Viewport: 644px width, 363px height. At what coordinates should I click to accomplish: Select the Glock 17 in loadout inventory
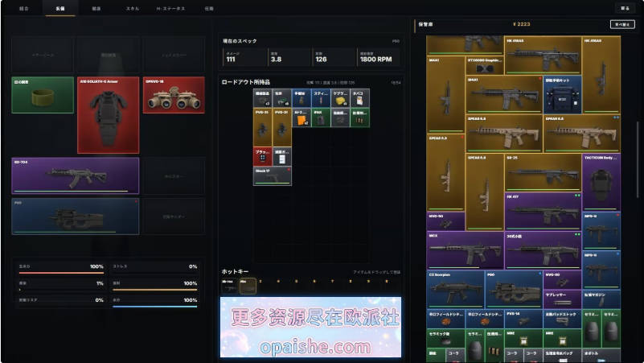273,176
